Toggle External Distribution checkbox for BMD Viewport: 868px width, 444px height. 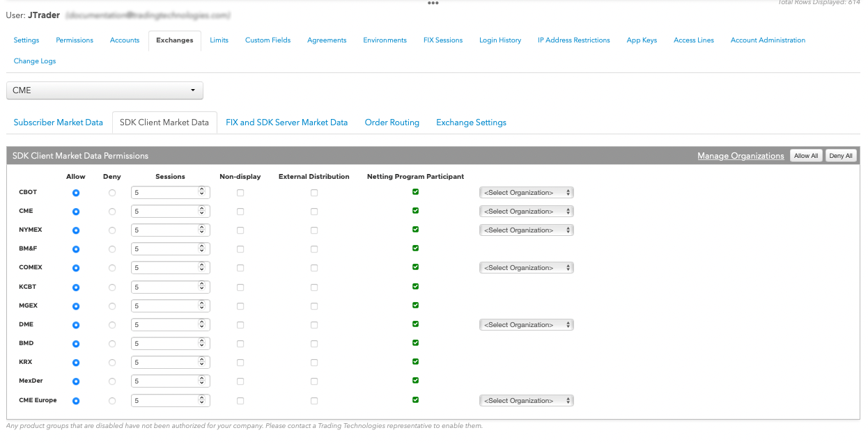tap(314, 344)
